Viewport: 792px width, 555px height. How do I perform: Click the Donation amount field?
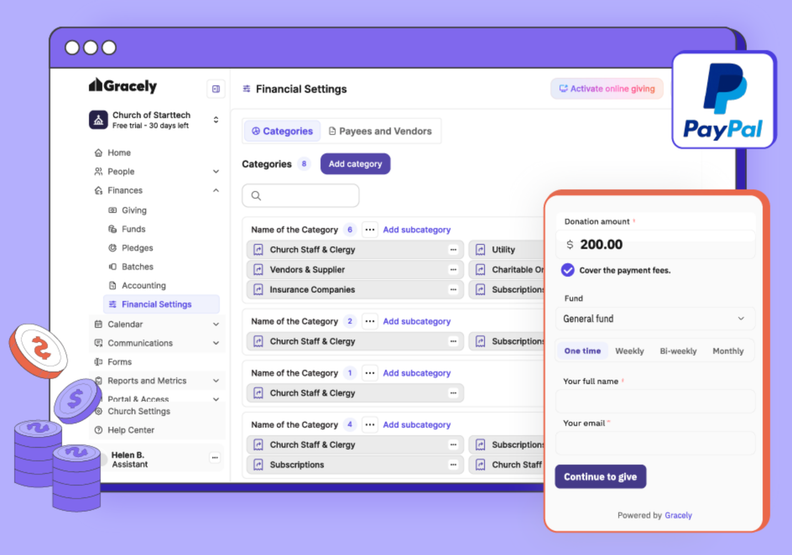[x=655, y=244]
